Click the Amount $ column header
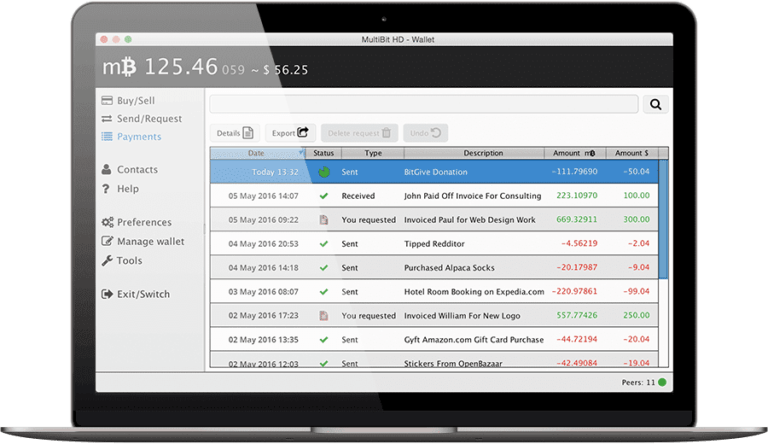This screenshot has width=768, height=444. 632,153
